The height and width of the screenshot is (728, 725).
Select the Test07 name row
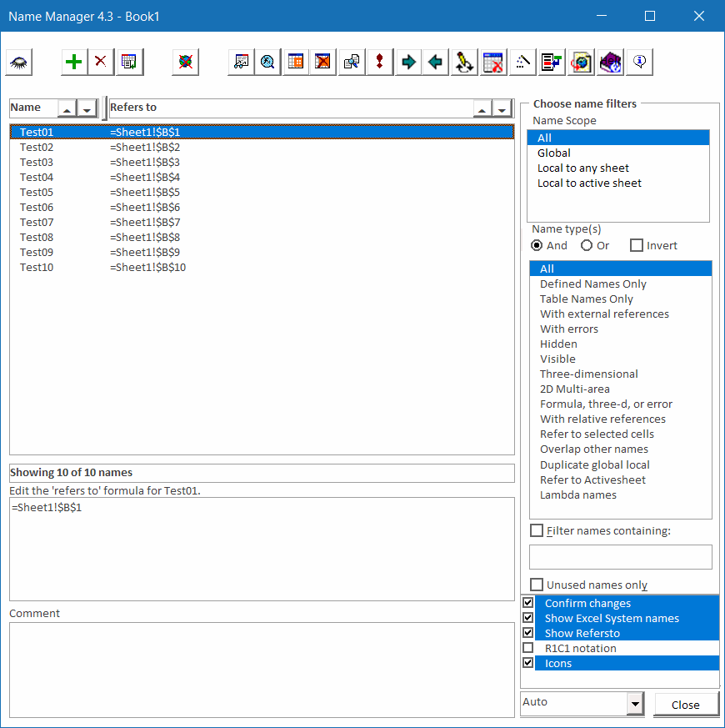tap(262, 223)
